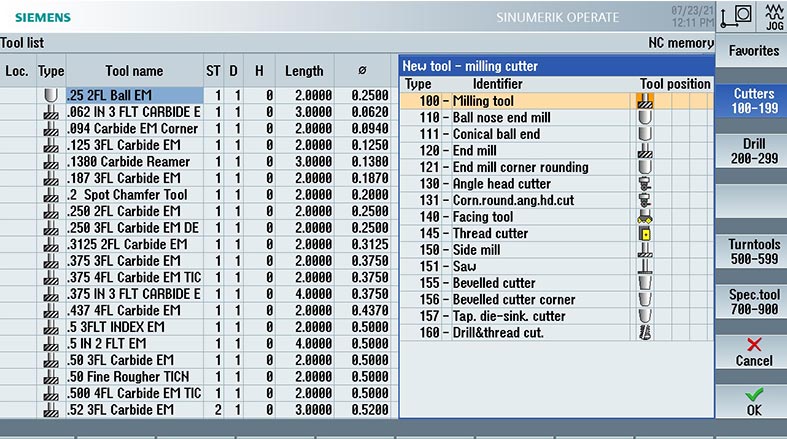The width and height of the screenshot is (787, 439).
Task: Click the JOG mode icon
Action: tap(773, 16)
